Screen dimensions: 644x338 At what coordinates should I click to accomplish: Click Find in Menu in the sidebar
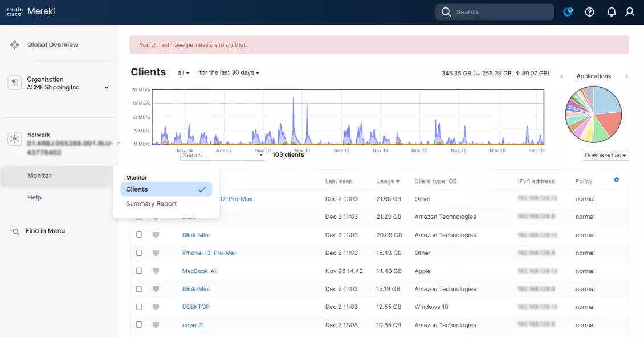[x=46, y=230]
